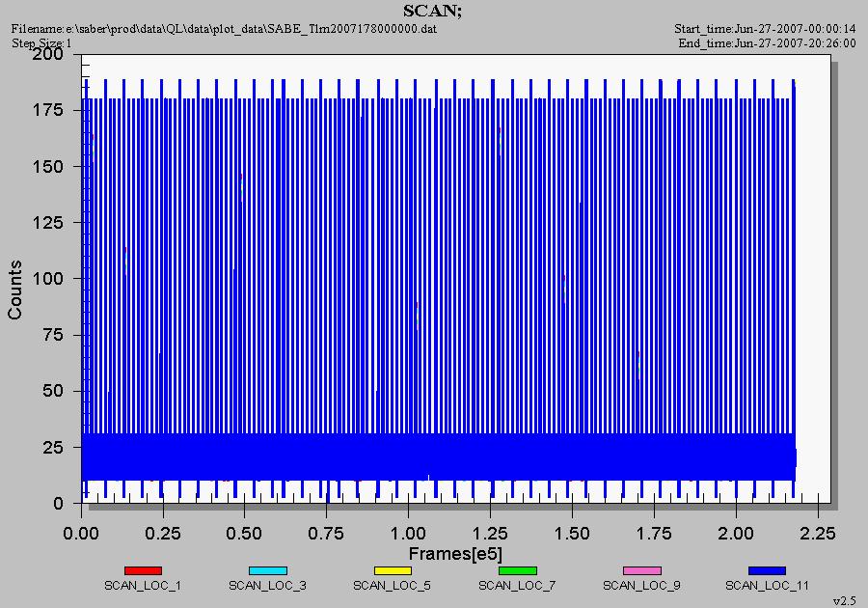Click the 2.25 x-axis tick value
The height and width of the screenshot is (608, 868).
pyautogui.click(x=818, y=534)
